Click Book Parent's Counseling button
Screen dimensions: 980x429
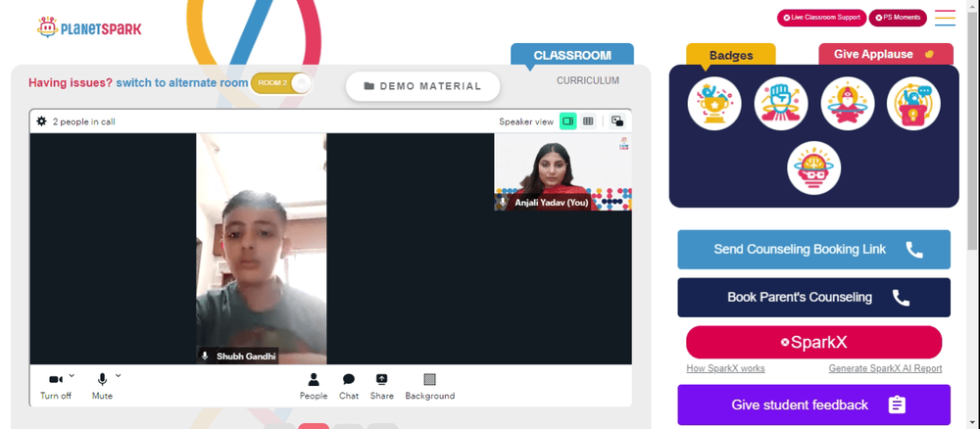(x=813, y=297)
